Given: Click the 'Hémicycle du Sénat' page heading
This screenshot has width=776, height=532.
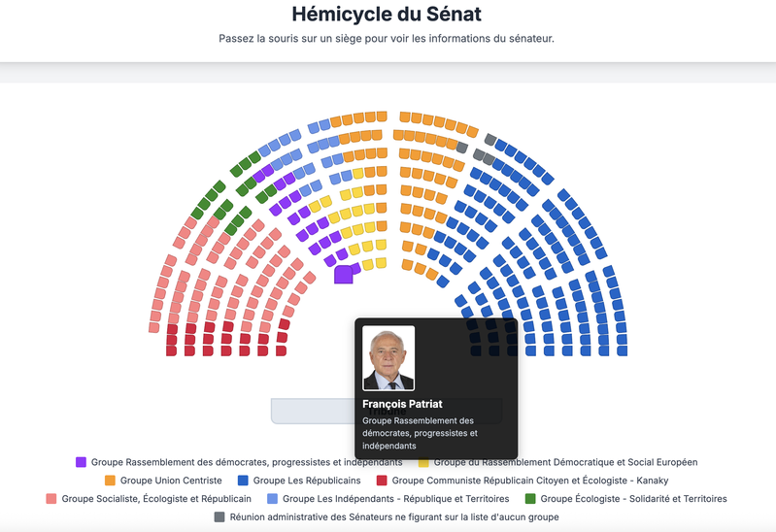Looking at the screenshot, I should 387,15.
